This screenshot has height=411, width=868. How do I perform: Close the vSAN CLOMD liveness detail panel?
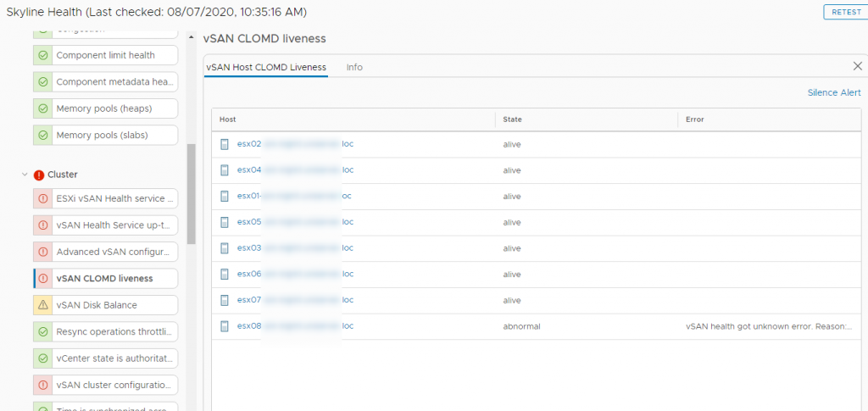point(858,66)
